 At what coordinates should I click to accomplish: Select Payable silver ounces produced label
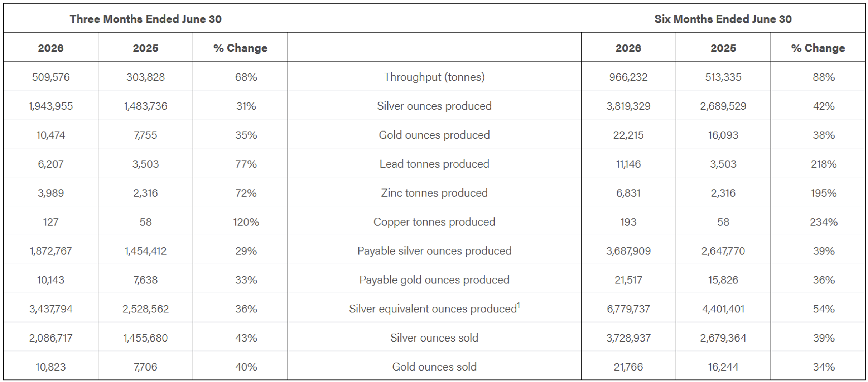coord(434,251)
